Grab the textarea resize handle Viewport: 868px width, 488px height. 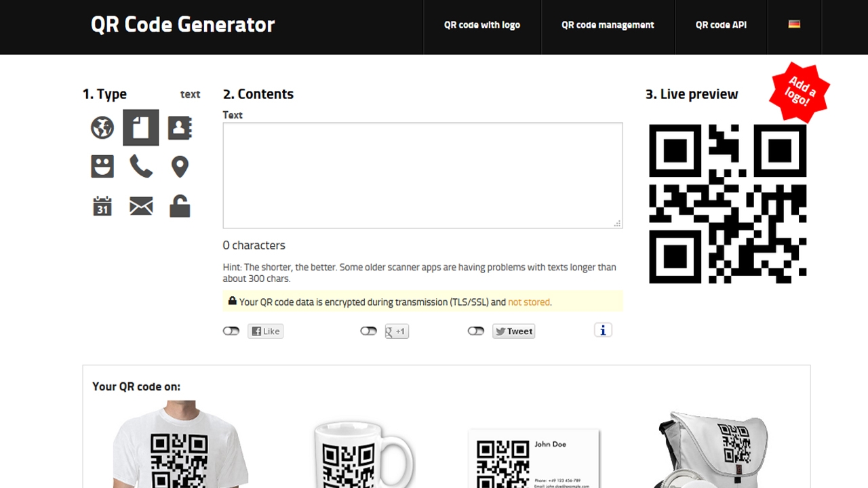[618, 224]
